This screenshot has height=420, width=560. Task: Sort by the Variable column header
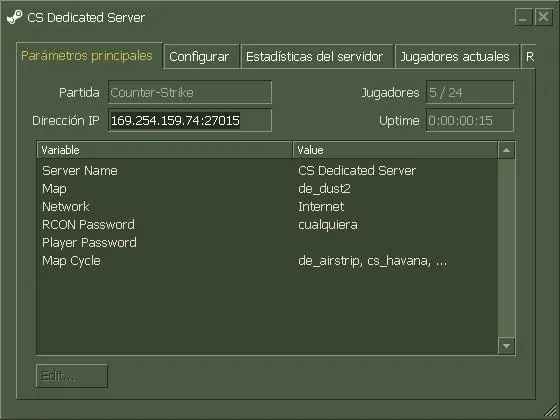pos(165,150)
